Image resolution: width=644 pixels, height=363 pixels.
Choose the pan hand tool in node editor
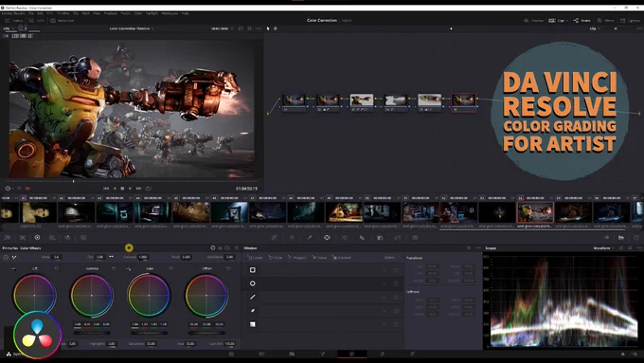276,28
